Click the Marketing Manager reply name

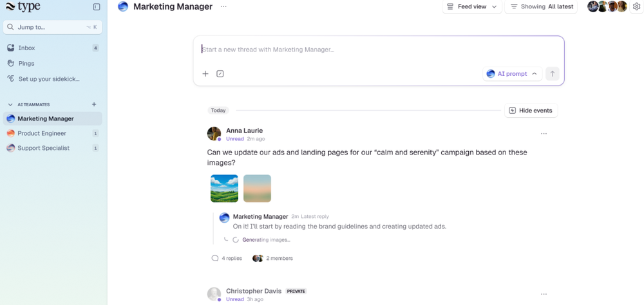coord(260,217)
